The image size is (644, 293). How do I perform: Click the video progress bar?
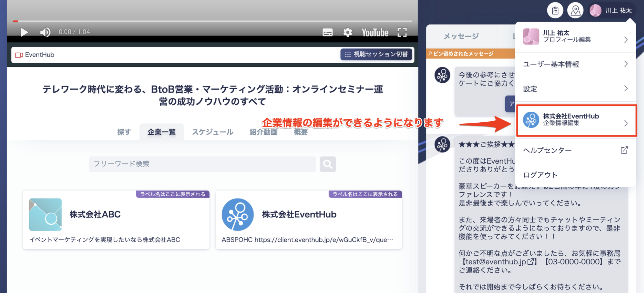pos(212,21)
